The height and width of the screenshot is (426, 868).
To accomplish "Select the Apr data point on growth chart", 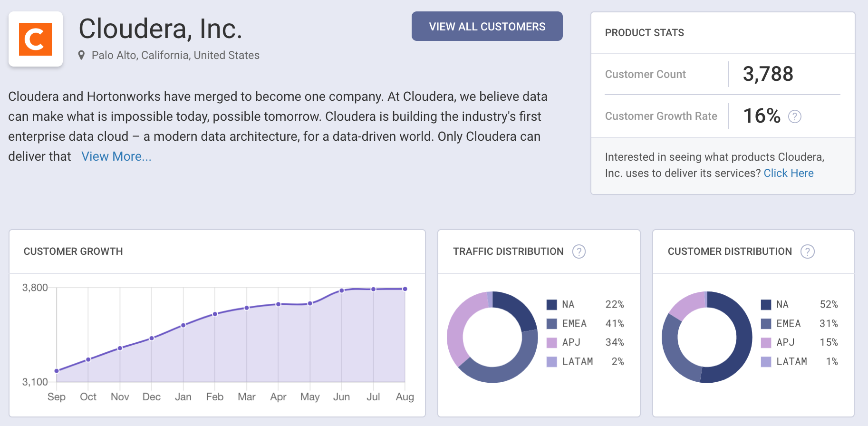I will coord(279,304).
